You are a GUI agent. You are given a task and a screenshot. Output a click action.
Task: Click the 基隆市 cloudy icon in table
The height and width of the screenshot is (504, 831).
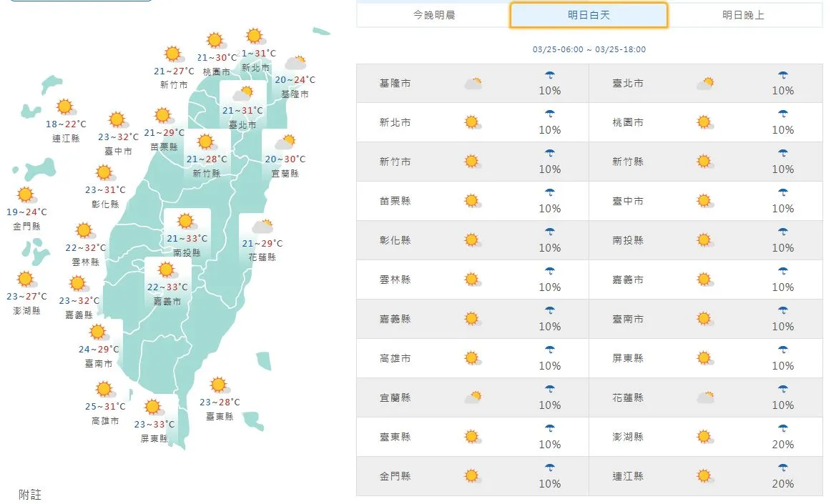473,83
